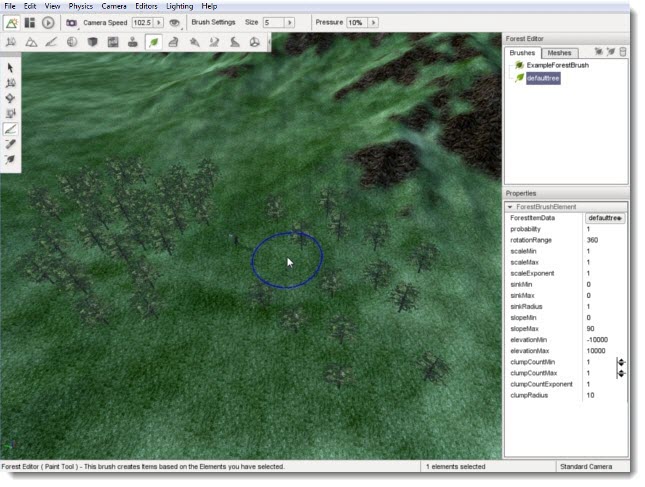Select the ExampleForestBrush tree item
The width and height of the screenshot is (645, 487).
pos(557,65)
